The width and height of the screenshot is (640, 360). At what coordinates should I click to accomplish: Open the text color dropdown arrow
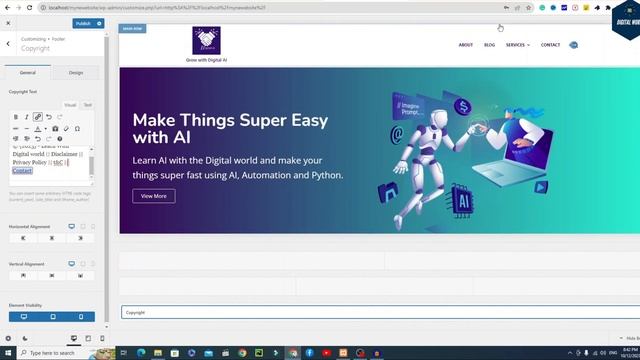[45, 129]
